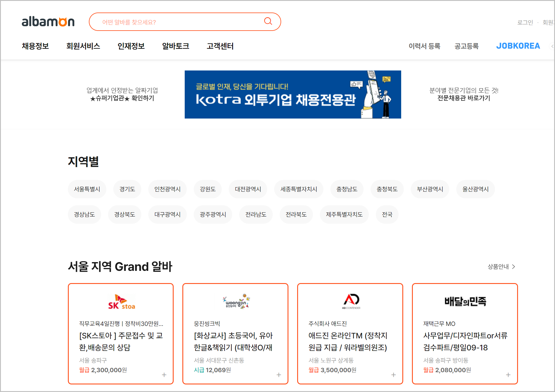Screen dimensions: 555x392
Task: Click salary 월급 2,300,000원
Action: [103, 370]
